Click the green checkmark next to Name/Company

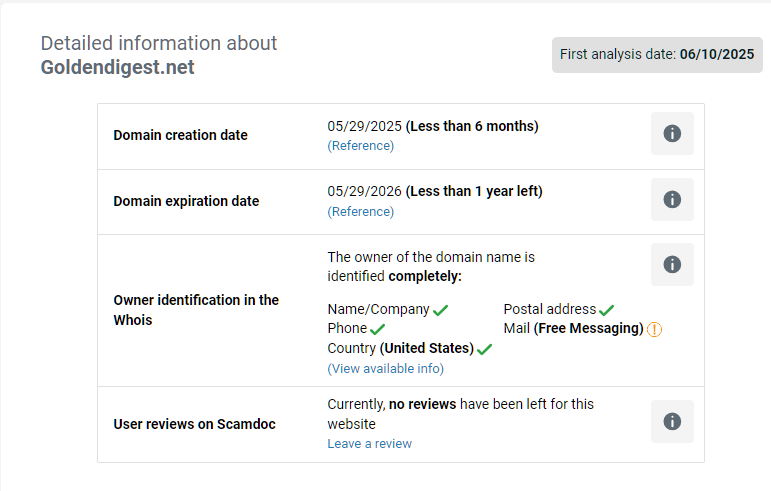tap(440, 310)
